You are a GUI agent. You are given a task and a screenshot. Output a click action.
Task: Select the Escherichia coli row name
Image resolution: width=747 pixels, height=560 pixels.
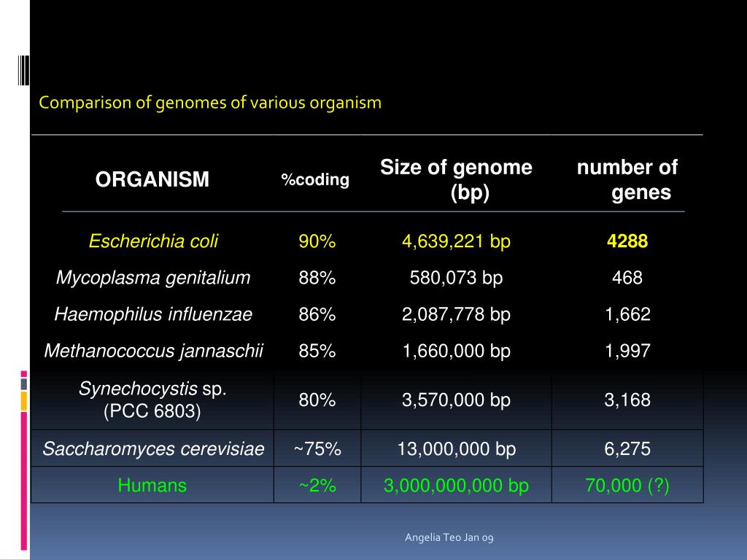point(153,241)
